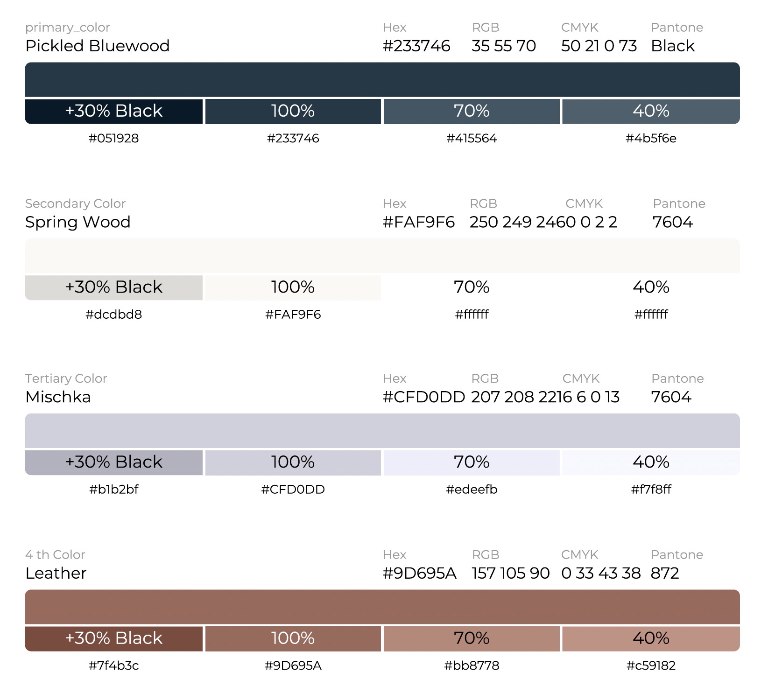Select Mischka 70% swatch
This screenshot has height=700, width=775.
[472, 462]
